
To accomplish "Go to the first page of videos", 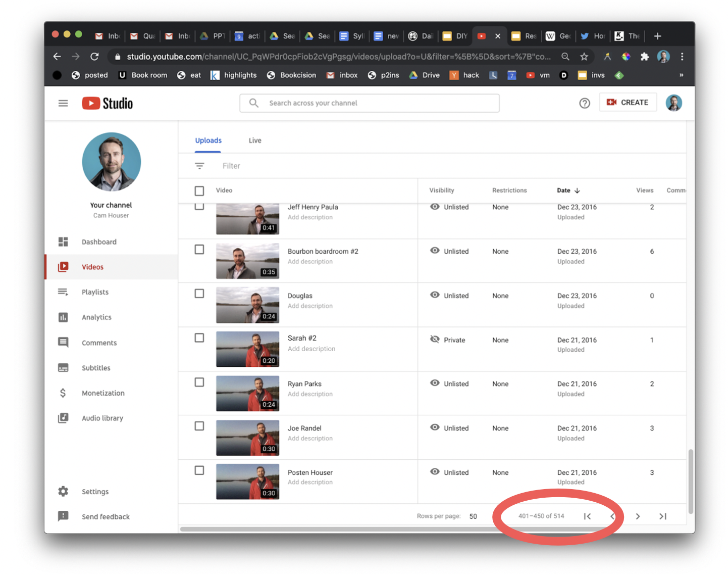I will pyautogui.click(x=587, y=516).
